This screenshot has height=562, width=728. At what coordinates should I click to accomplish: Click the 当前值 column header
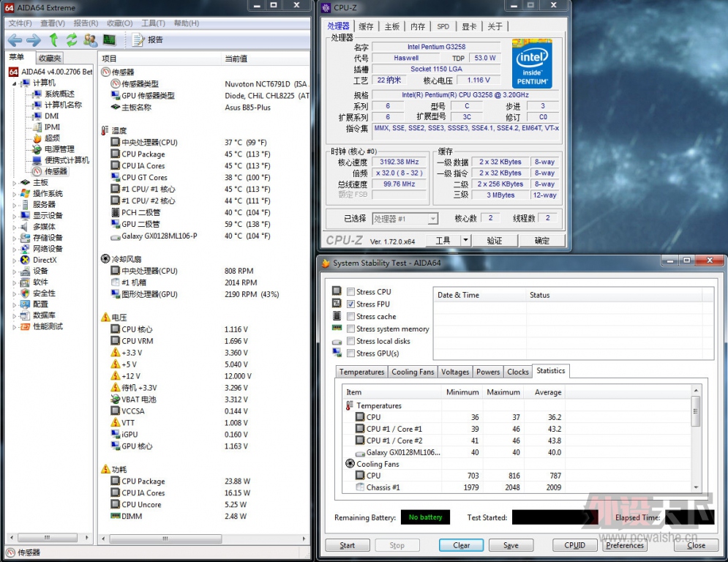(266, 59)
